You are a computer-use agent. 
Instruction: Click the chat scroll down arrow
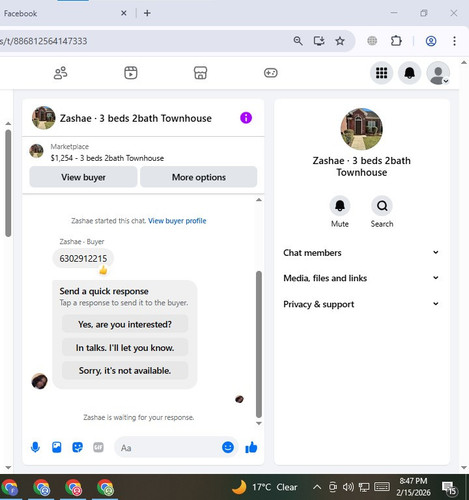pos(259,423)
